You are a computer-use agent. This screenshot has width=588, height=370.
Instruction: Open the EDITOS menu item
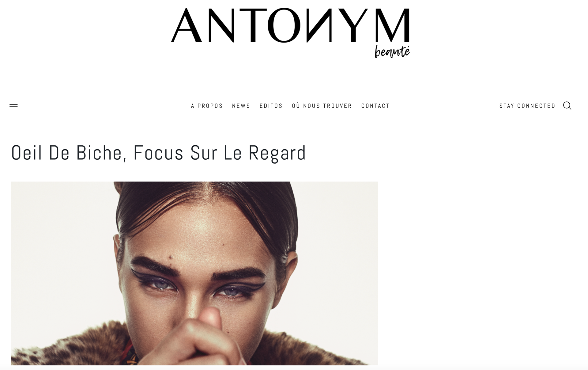point(271,106)
